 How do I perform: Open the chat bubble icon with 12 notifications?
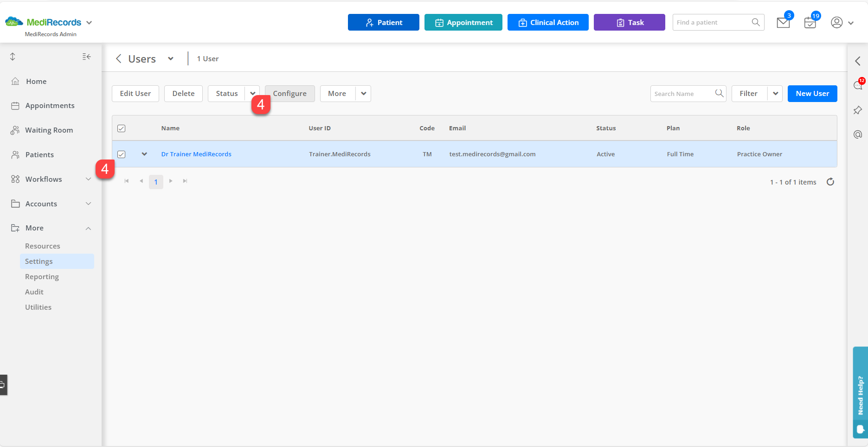tap(857, 85)
